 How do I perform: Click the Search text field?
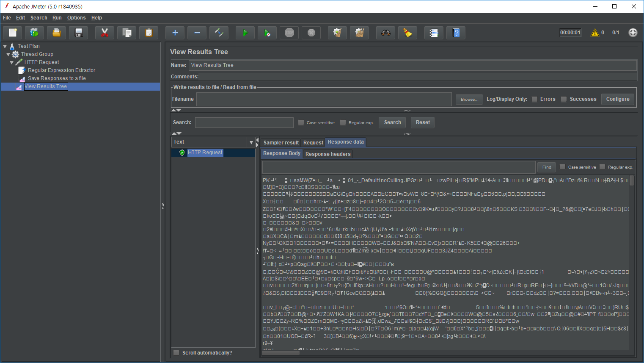244,122
